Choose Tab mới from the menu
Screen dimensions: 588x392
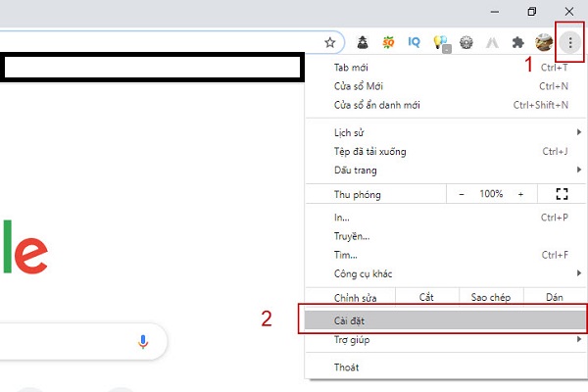tap(445, 68)
